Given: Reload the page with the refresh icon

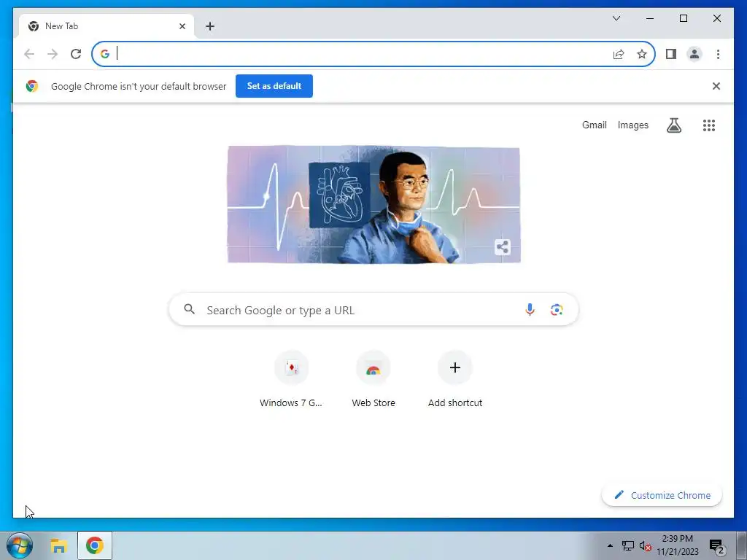Looking at the screenshot, I should point(76,54).
